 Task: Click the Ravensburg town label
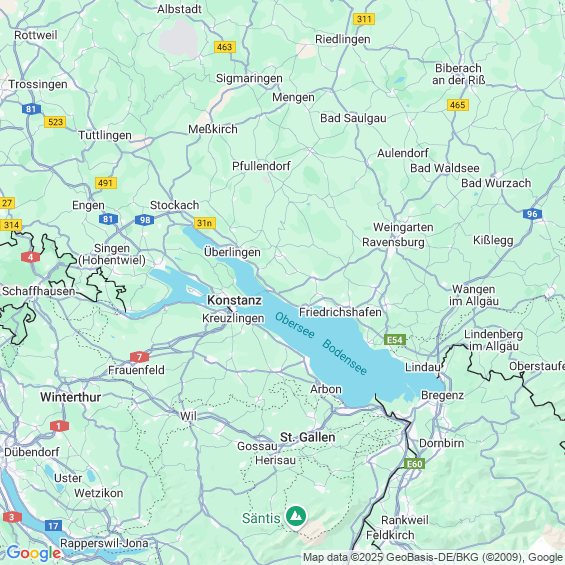[x=393, y=243]
